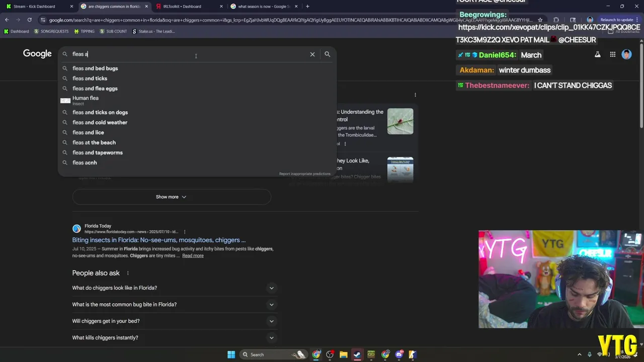The height and width of the screenshot is (362, 644).
Task: Close the Stream - Kick Dashboard tab
Action: [71, 7]
